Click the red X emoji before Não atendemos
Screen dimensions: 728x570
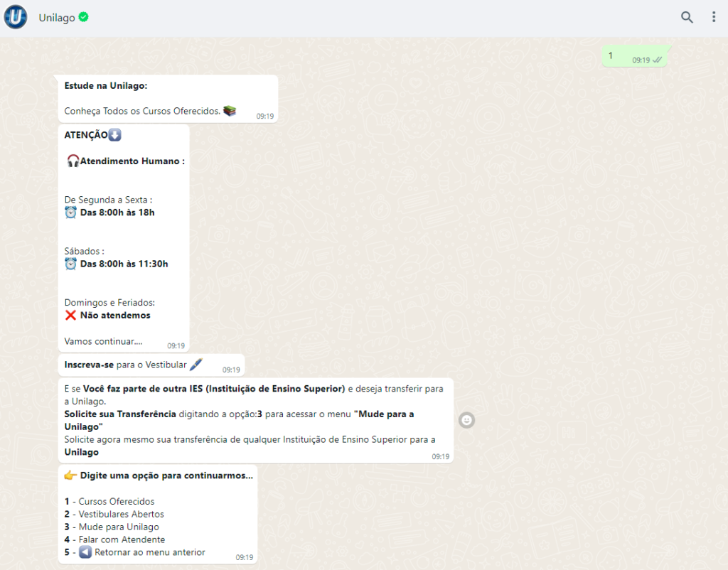(x=70, y=316)
